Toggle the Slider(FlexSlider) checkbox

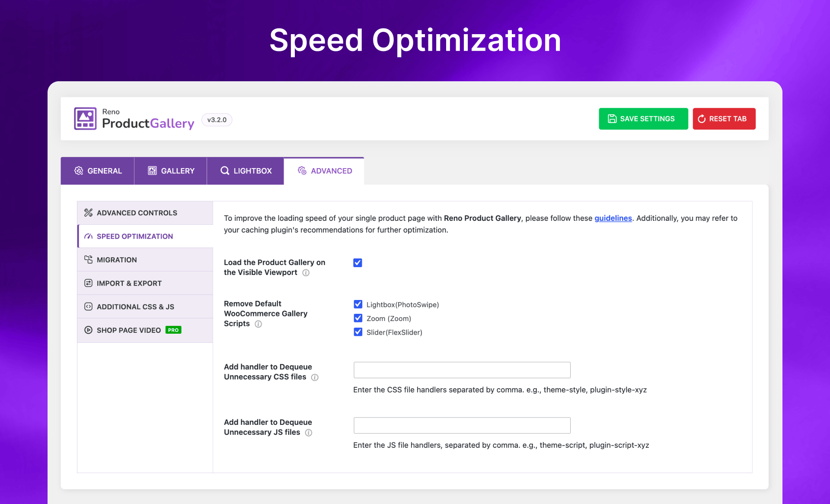(x=358, y=332)
